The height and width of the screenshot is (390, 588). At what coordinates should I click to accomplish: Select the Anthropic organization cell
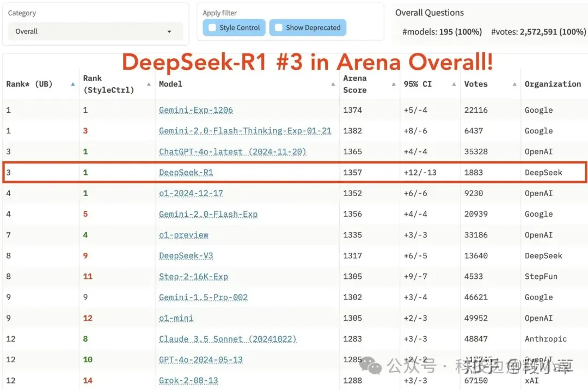(546, 339)
